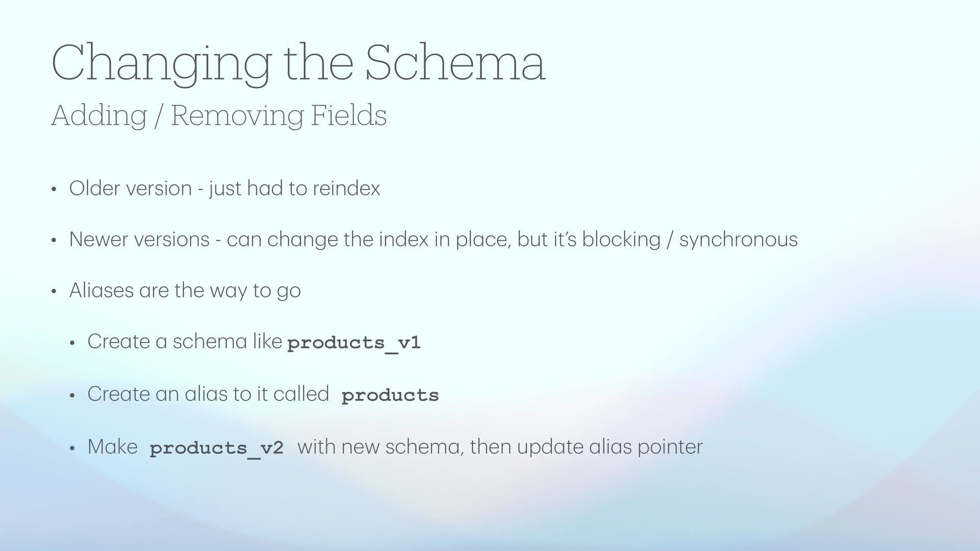
Task: Click the word 'Make' in the last bullet
Action: (112, 447)
